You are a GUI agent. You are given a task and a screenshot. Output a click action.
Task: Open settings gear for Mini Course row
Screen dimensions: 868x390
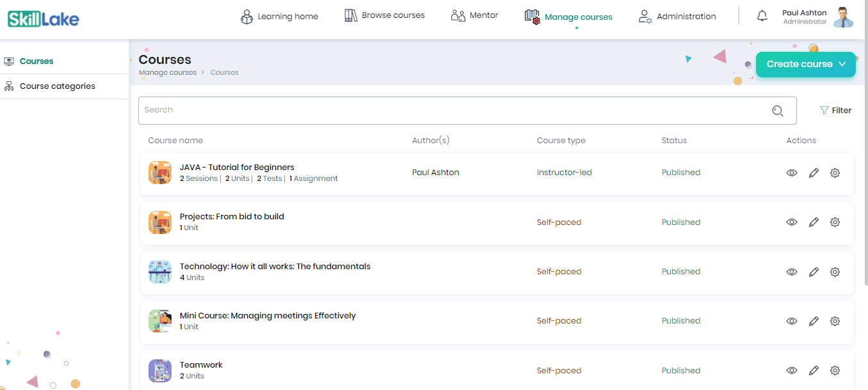[x=835, y=321]
